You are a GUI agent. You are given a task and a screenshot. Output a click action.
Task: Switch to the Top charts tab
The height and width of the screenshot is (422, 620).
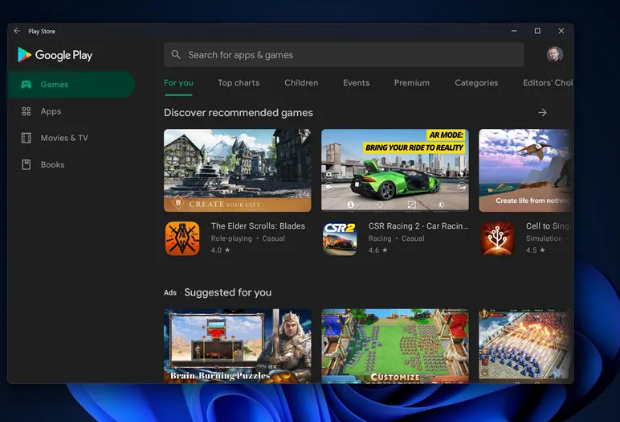[238, 83]
